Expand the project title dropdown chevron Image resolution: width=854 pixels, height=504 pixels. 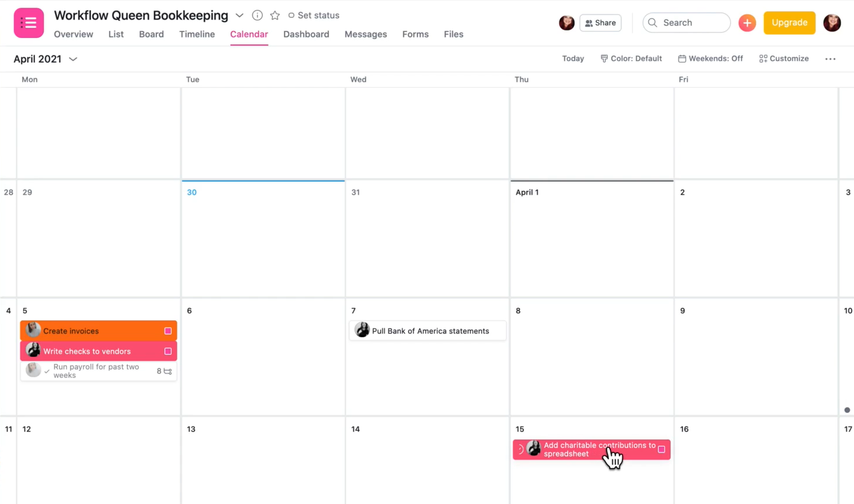239,15
